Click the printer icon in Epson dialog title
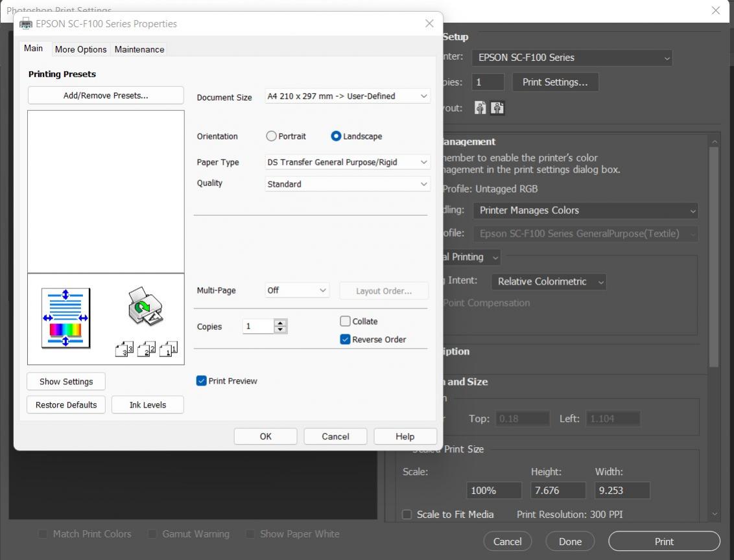Image resolution: width=734 pixels, height=560 pixels. coord(26,23)
